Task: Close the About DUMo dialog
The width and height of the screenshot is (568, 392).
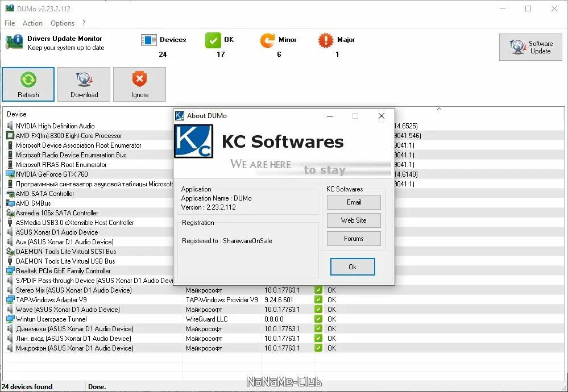Action: click(381, 116)
